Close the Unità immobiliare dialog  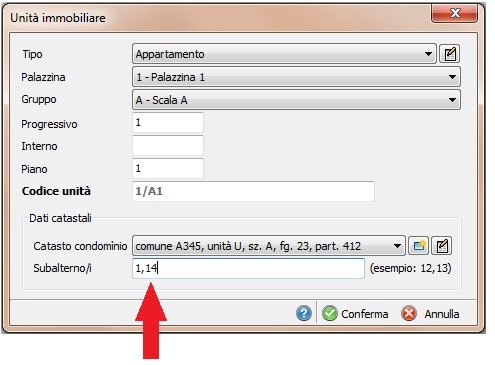click(454, 13)
